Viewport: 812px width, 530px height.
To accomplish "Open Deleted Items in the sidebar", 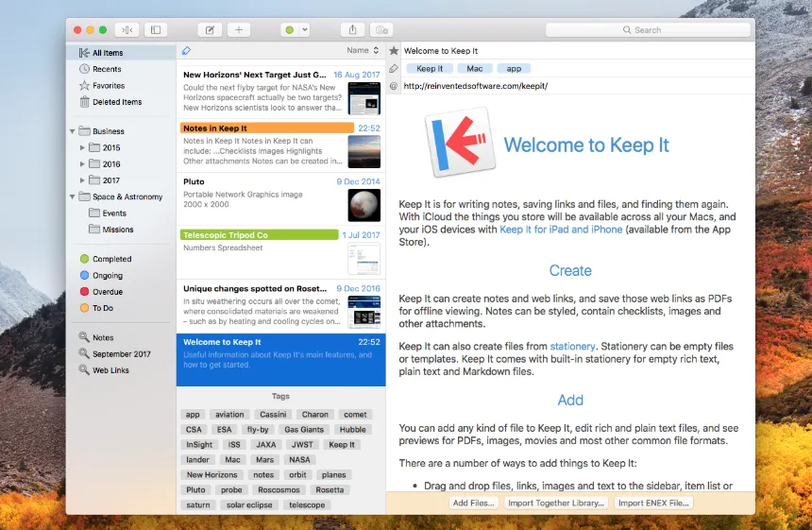I will 121,102.
